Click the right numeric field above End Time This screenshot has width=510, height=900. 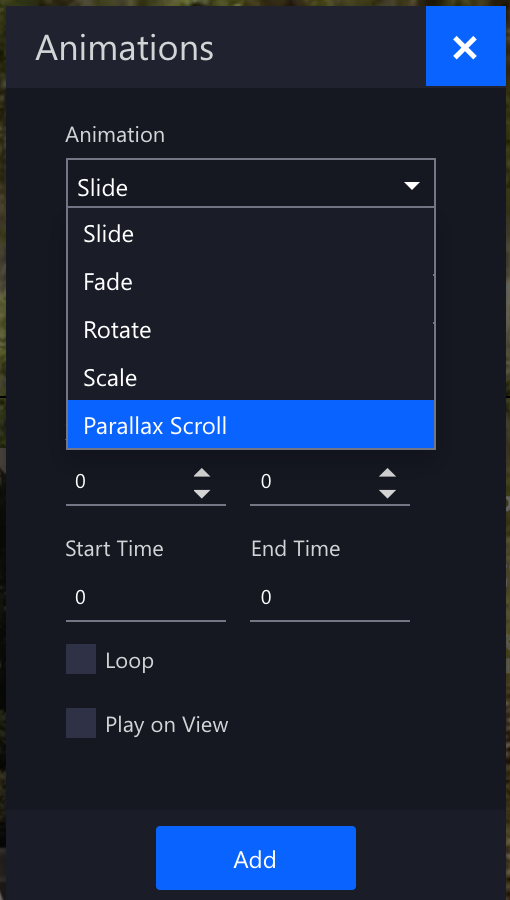click(x=314, y=482)
